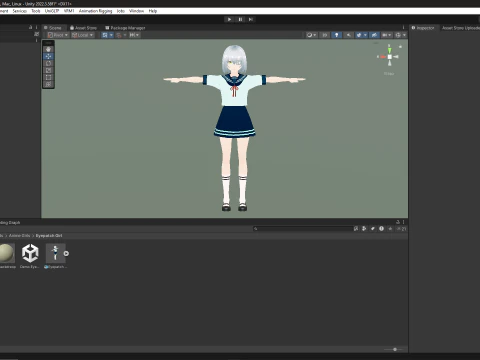The width and height of the screenshot is (480, 360).
Task: Toggle scene lighting
Action: point(336,35)
